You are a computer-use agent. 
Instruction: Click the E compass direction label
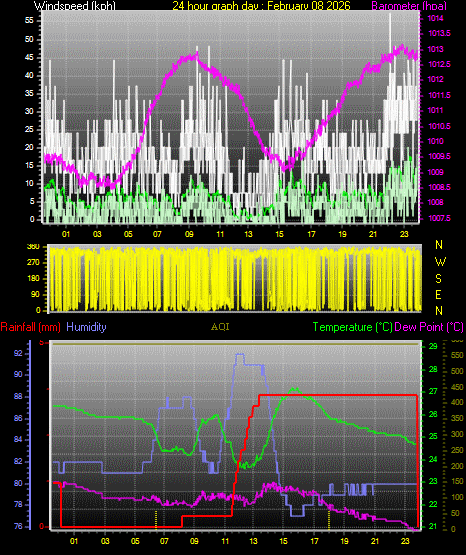[438, 294]
